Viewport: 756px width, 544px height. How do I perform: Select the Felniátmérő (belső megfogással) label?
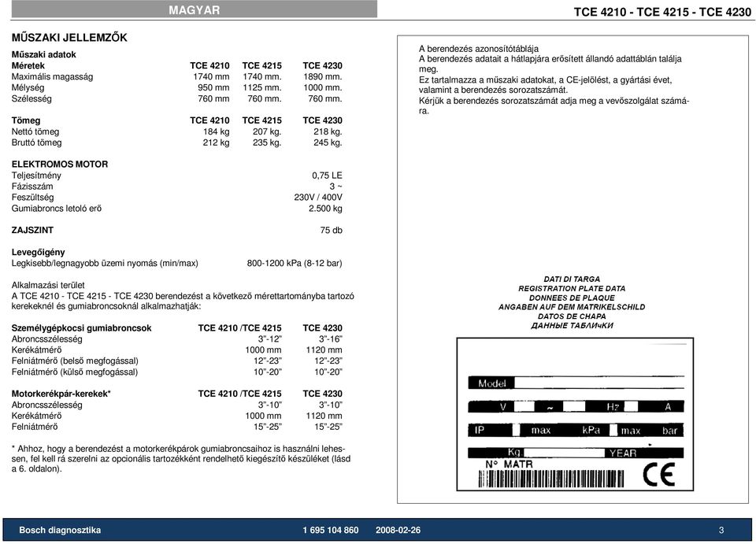pos(75,361)
